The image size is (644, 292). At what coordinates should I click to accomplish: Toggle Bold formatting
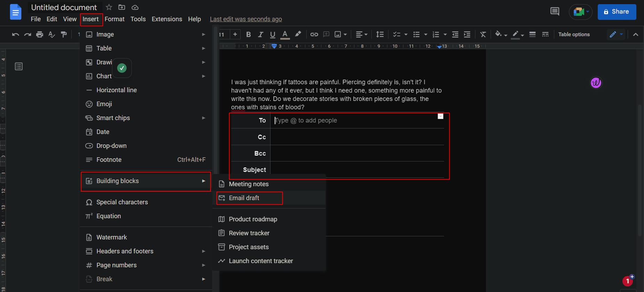pyautogui.click(x=248, y=34)
